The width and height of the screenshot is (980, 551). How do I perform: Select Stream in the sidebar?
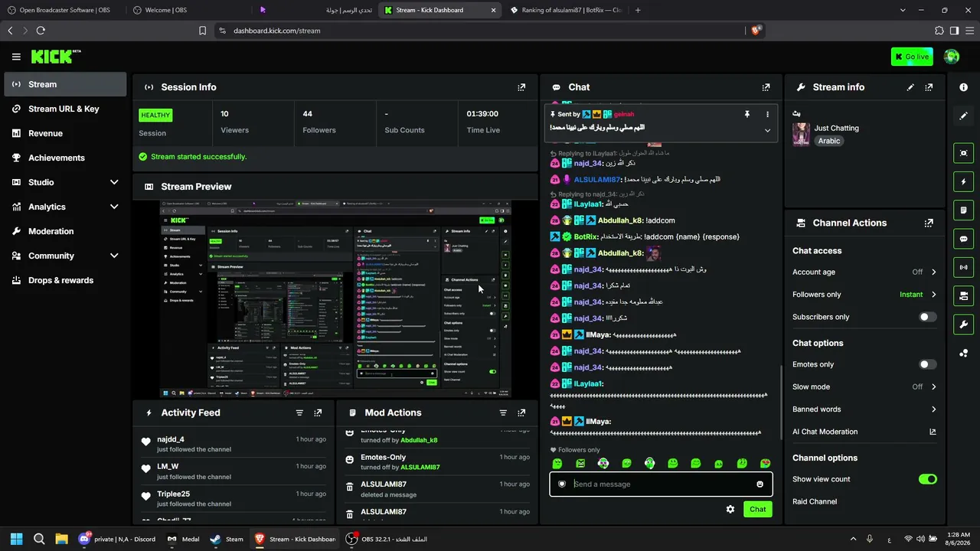[65, 84]
